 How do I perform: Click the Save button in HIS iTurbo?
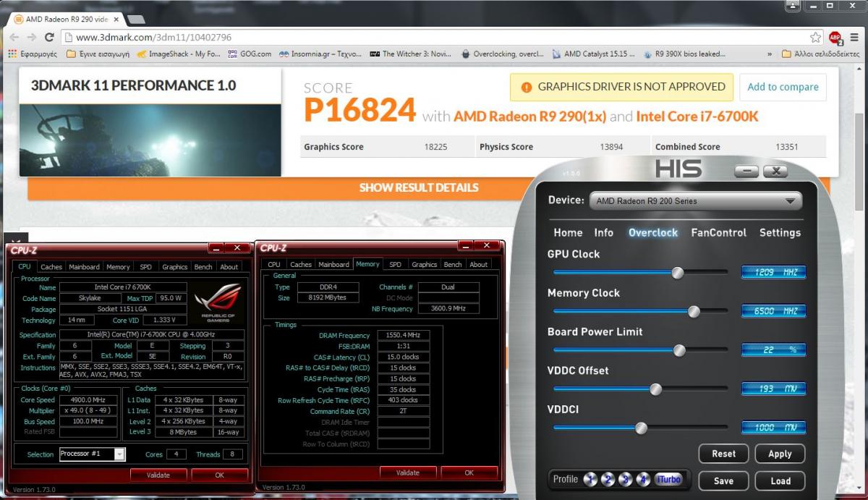pos(723,480)
